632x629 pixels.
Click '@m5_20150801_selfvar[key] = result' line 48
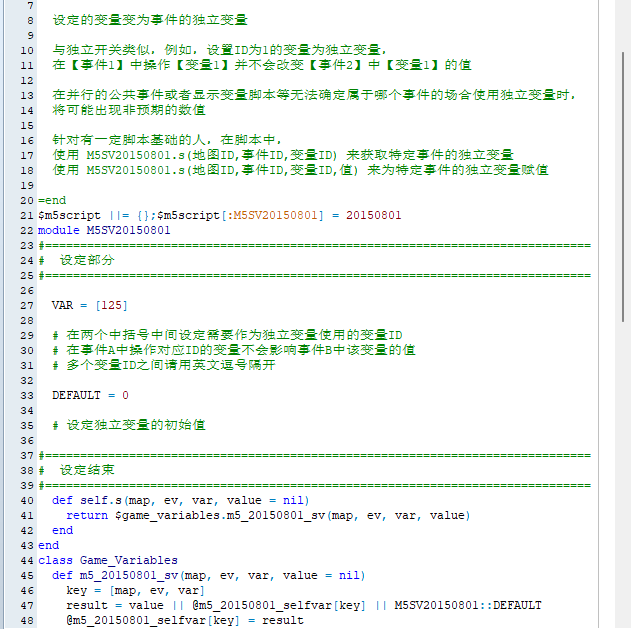click(x=185, y=621)
